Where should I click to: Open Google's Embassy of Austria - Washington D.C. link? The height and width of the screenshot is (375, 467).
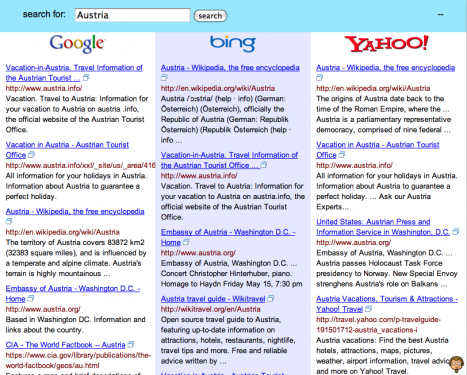[x=73, y=293]
